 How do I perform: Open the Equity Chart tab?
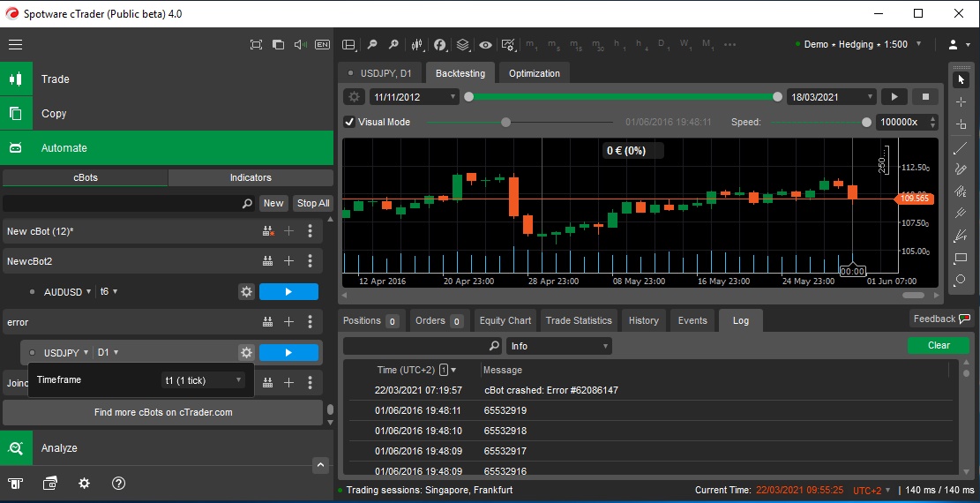(x=505, y=320)
